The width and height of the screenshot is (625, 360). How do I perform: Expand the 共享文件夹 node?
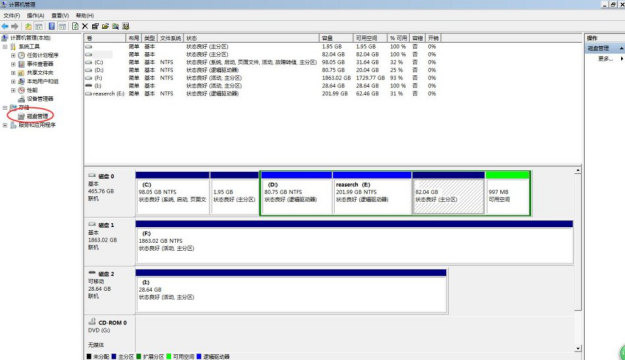[13, 73]
